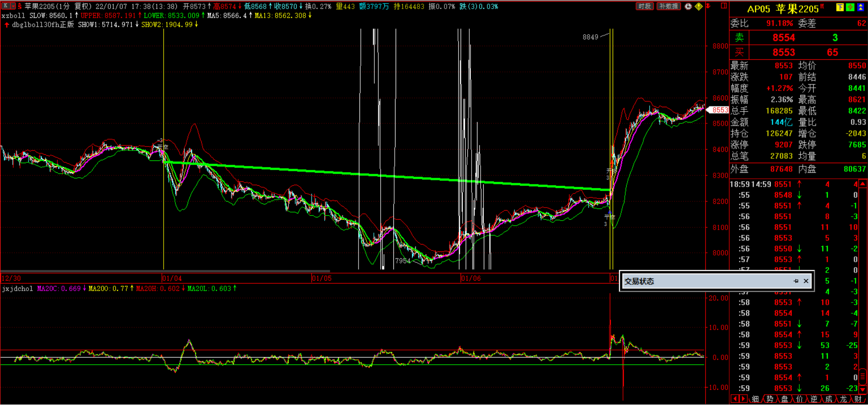Click the MA13: 8562.308 reading
Image resolution: width=868 pixels, height=406 pixels.
[x=280, y=16]
